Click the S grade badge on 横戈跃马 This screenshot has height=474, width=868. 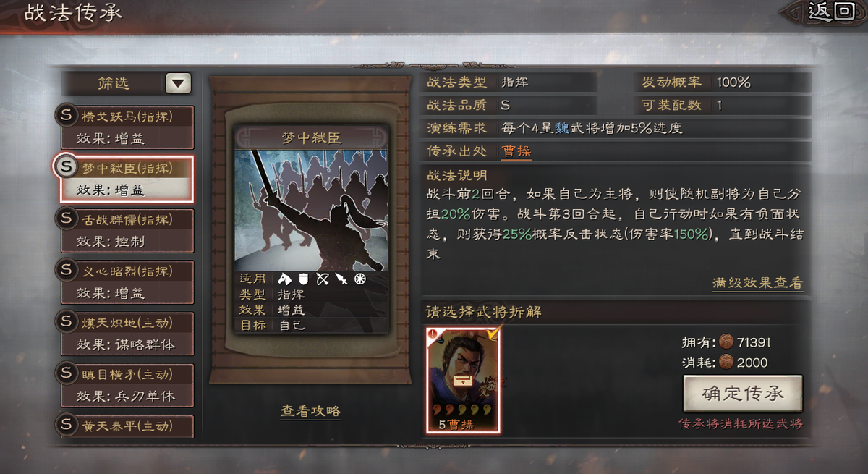[x=67, y=116]
